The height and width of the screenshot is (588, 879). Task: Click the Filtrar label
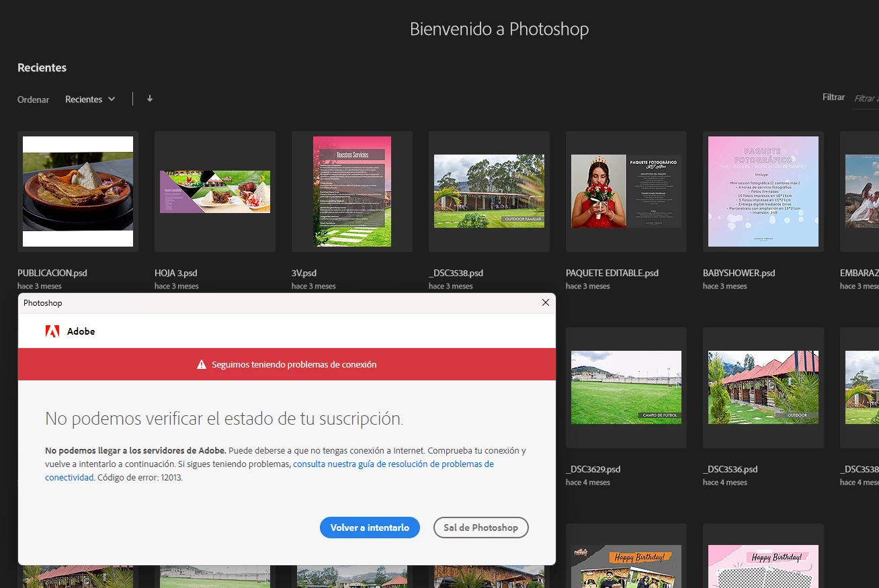pos(834,97)
